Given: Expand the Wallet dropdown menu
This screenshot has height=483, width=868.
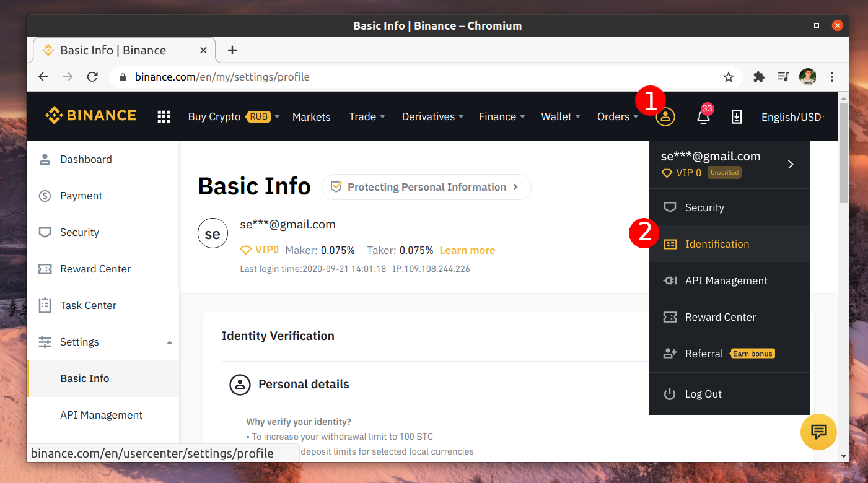Looking at the screenshot, I should [x=561, y=116].
